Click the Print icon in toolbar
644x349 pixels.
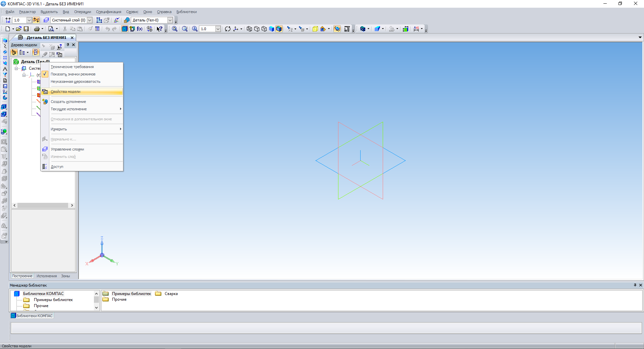click(x=37, y=29)
